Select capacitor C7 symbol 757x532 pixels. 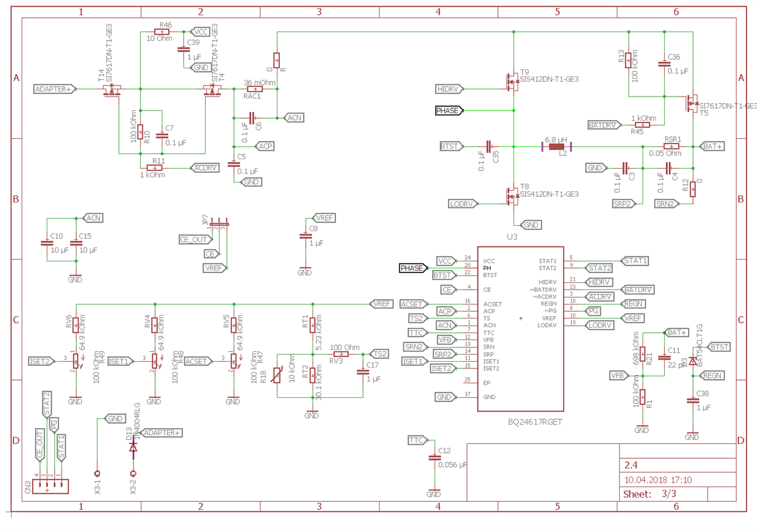coord(162,135)
